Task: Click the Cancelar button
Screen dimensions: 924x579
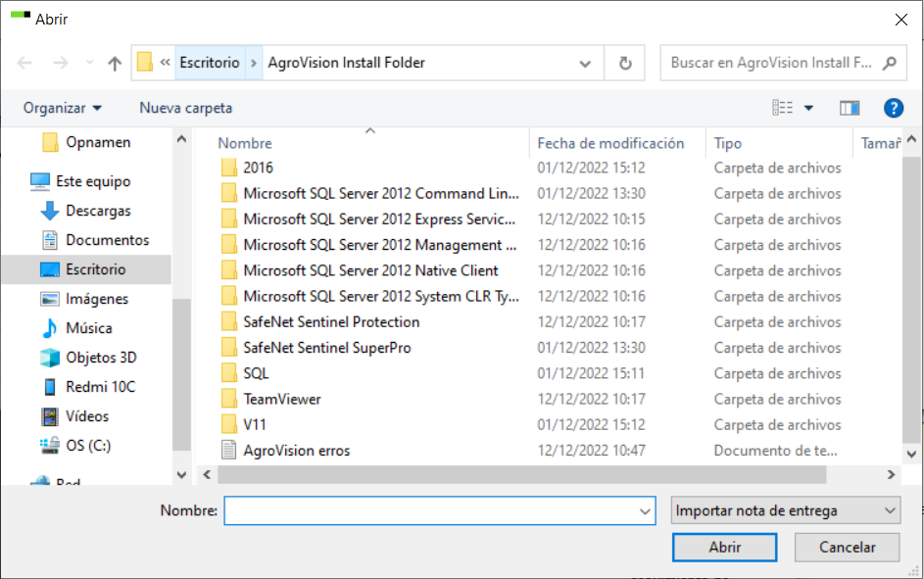Action: [x=847, y=548]
